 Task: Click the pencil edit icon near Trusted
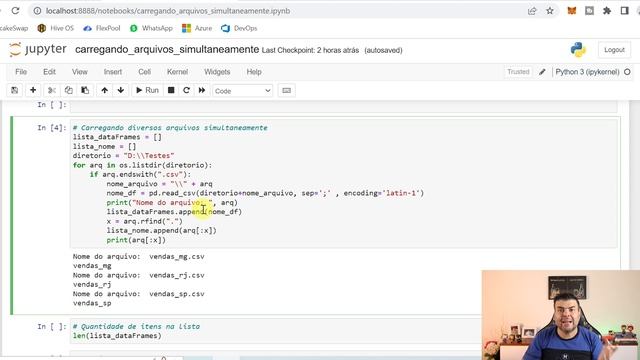(542, 72)
